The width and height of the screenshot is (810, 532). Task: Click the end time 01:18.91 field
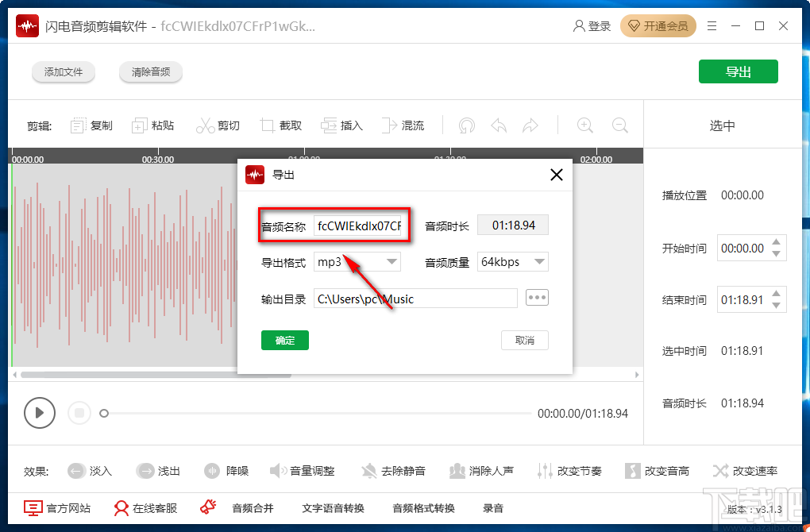pos(742,300)
